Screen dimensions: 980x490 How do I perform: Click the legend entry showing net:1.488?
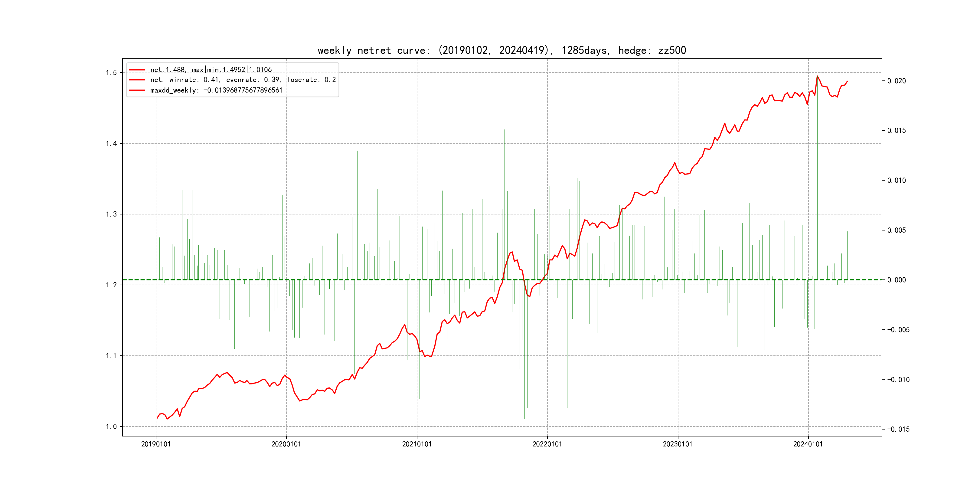point(211,70)
